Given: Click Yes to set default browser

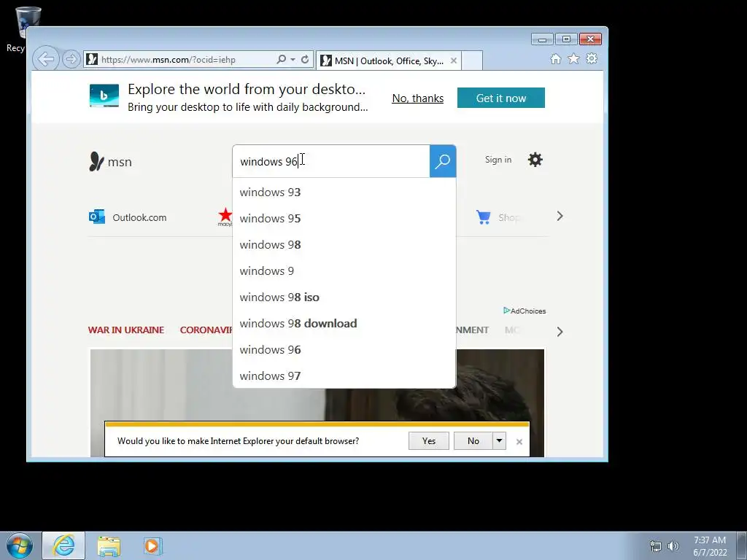Looking at the screenshot, I should [429, 441].
